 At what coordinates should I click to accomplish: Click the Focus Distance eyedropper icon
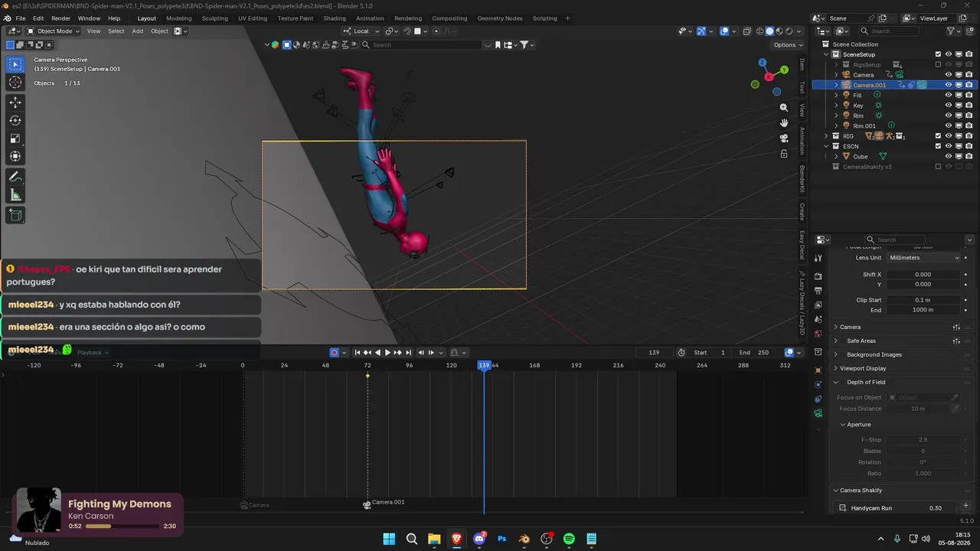[955, 409]
